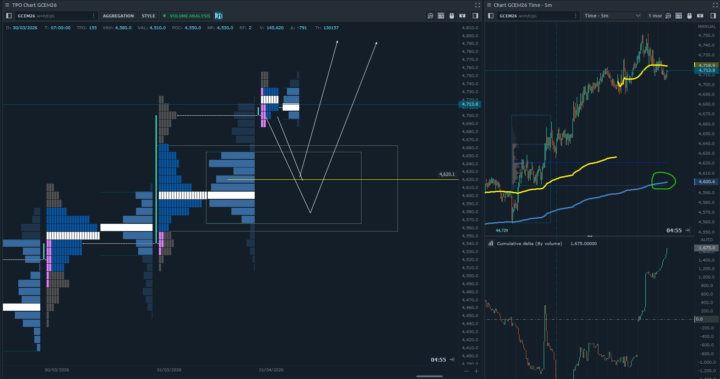Zoom out with minus button on TPO Chart
720x379 pixels.
(467, 371)
